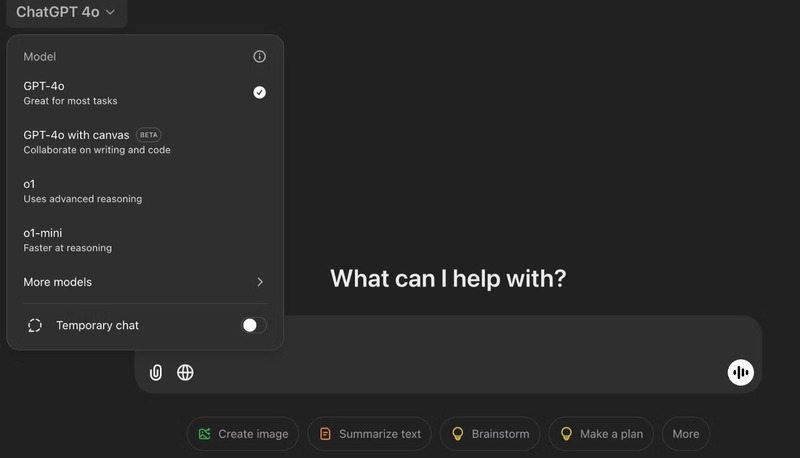
Task: Click the attach file paperclip icon
Action: [x=156, y=373]
